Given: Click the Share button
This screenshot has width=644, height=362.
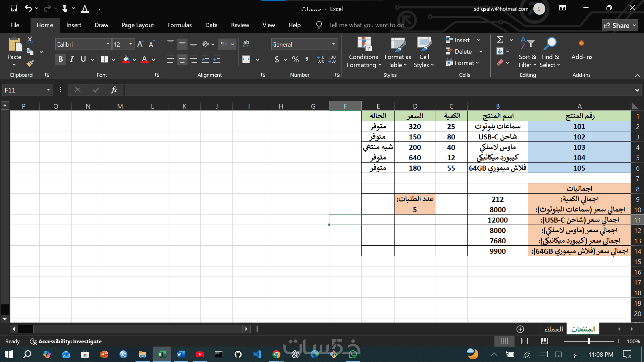Looking at the screenshot, I should [x=620, y=25].
